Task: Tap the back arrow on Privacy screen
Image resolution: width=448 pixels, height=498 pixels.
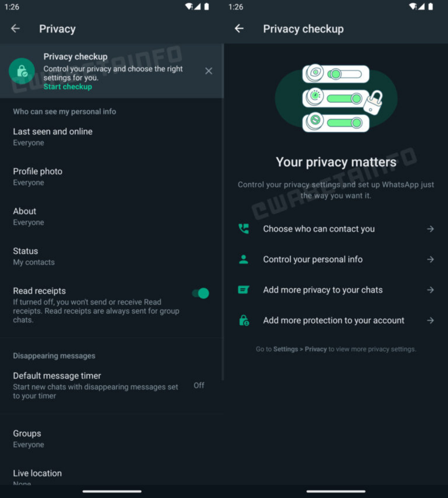Action: 15,29
